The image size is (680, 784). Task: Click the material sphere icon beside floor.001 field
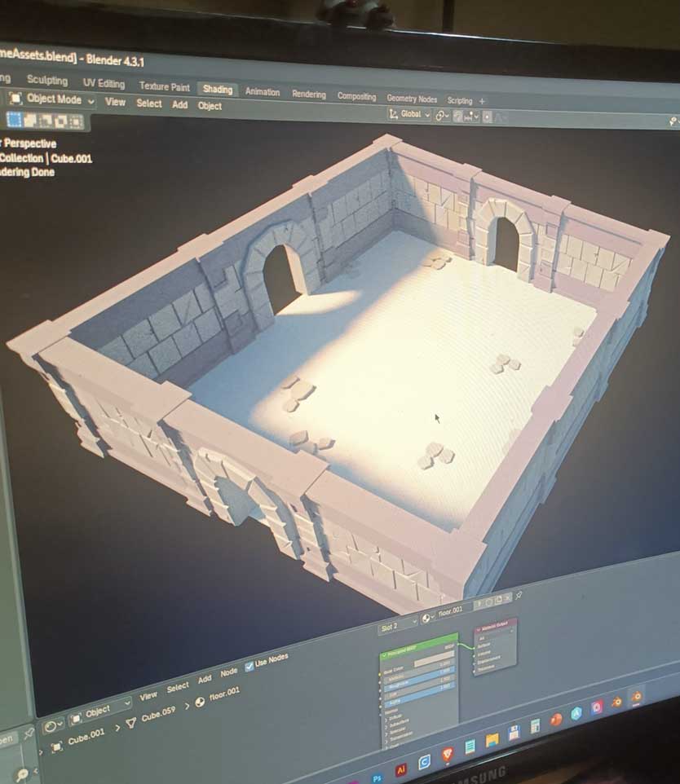pyautogui.click(x=426, y=619)
